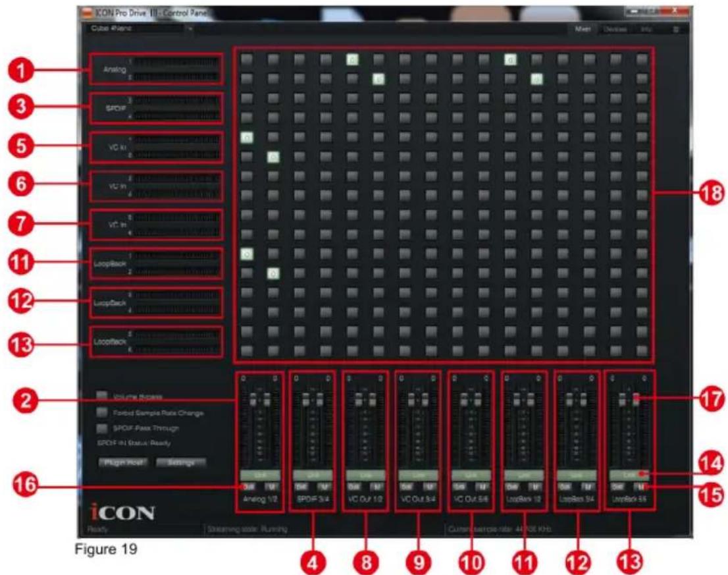This screenshot has height=575, width=728.
Task: Mute the LoopBack 3/4 channel
Action: [588, 487]
